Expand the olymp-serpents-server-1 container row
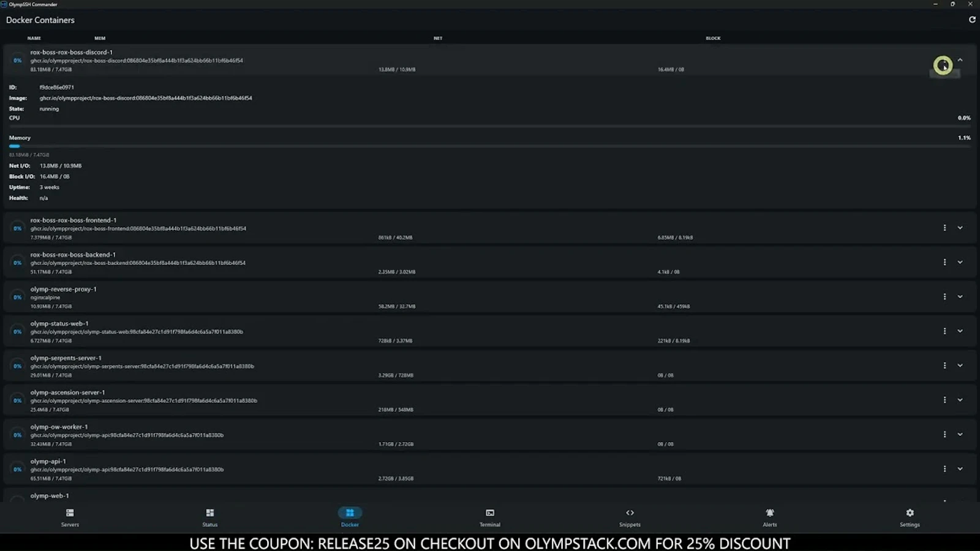980x551 pixels. (x=960, y=365)
